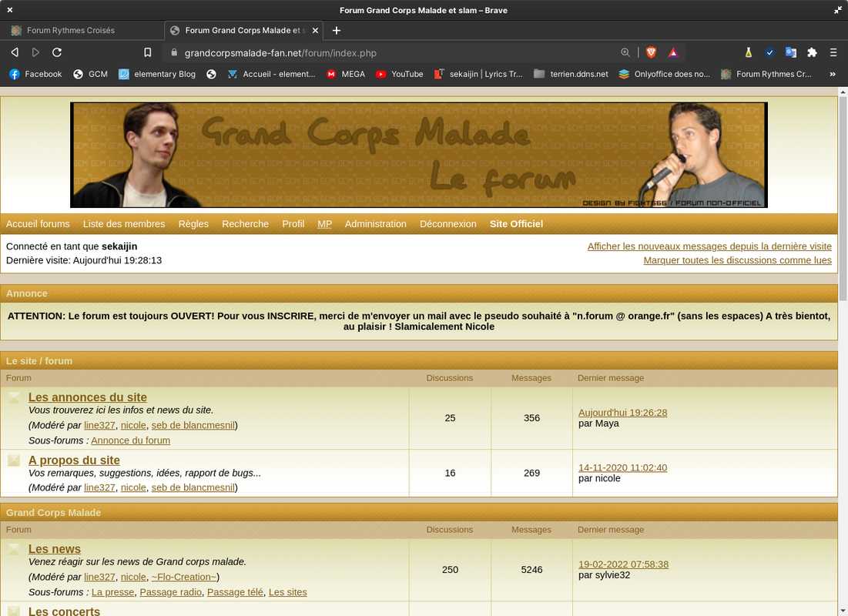Open the Extensions puzzle piece menu
Viewport: 848px width, 616px height.
pyautogui.click(x=812, y=52)
